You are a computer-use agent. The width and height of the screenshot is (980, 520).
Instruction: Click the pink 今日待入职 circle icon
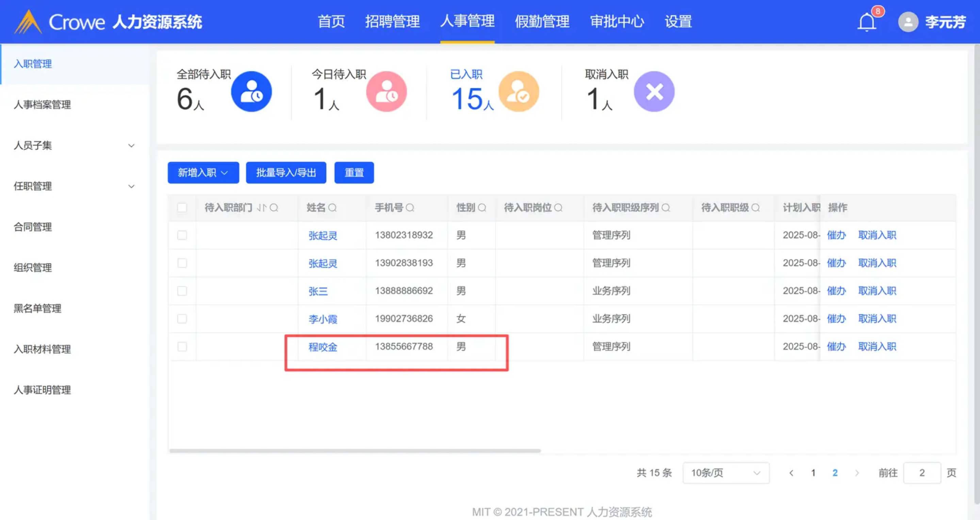(386, 92)
